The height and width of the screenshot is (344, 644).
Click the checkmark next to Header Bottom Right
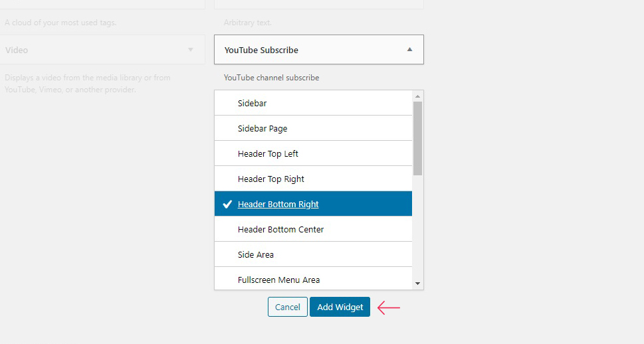227,204
